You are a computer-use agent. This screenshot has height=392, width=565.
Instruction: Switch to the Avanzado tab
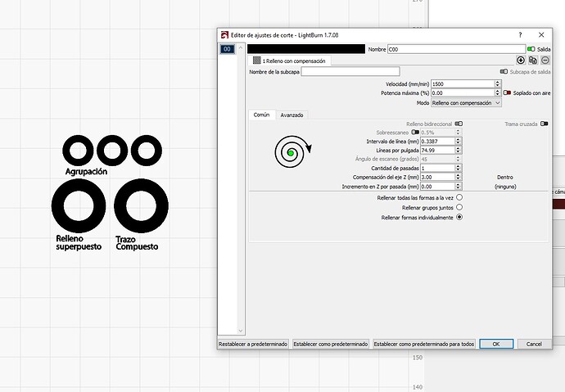pyautogui.click(x=292, y=115)
